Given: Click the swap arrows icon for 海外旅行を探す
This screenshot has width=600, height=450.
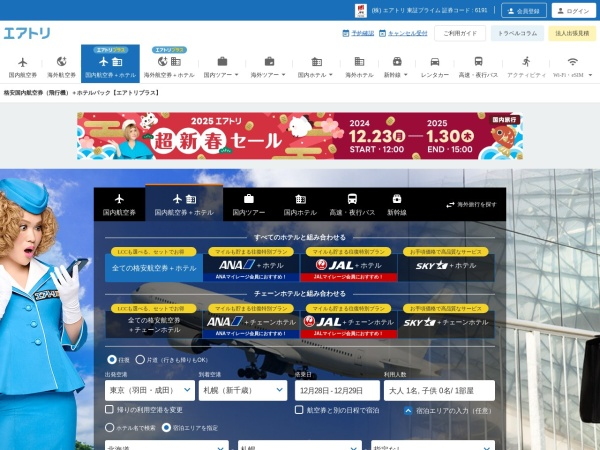Looking at the screenshot, I should click(450, 205).
